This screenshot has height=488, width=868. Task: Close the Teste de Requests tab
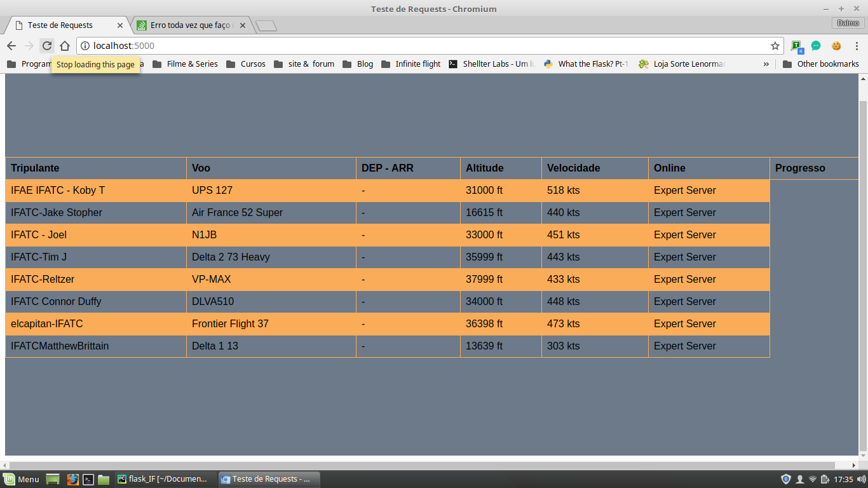click(x=120, y=25)
